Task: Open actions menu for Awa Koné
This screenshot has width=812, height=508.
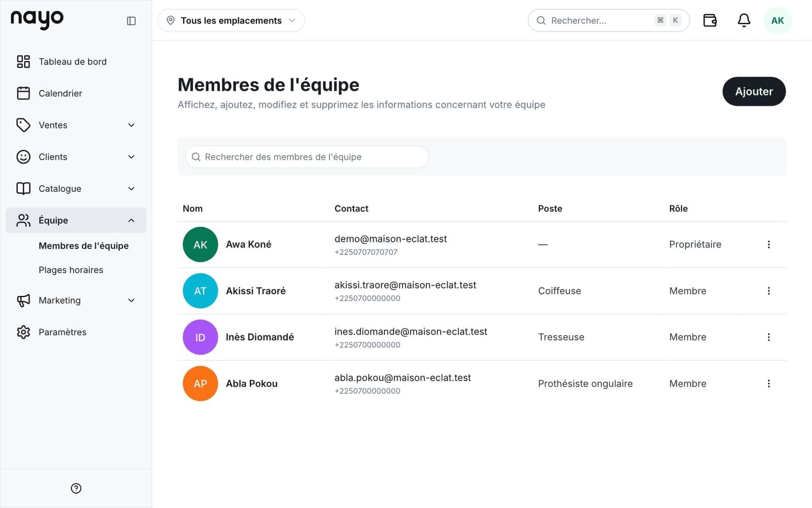Action: pyautogui.click(x=769, y=244)
